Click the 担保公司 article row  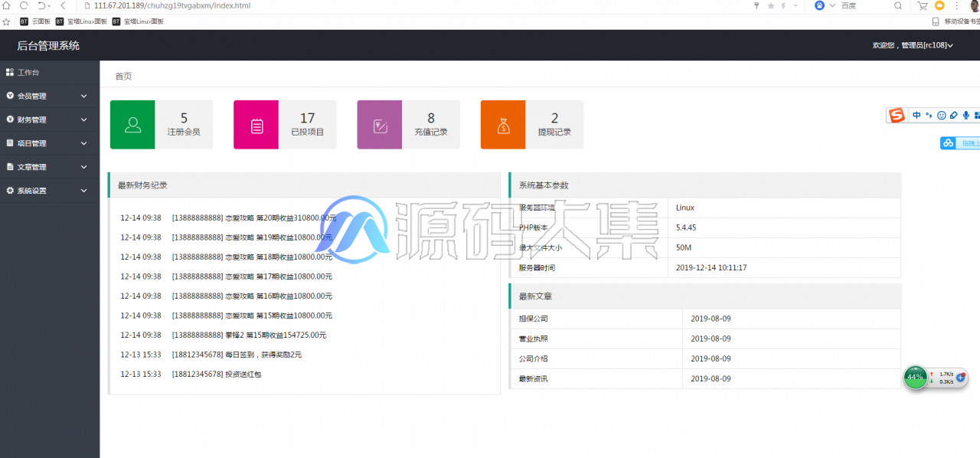click(x=705, y=319)
